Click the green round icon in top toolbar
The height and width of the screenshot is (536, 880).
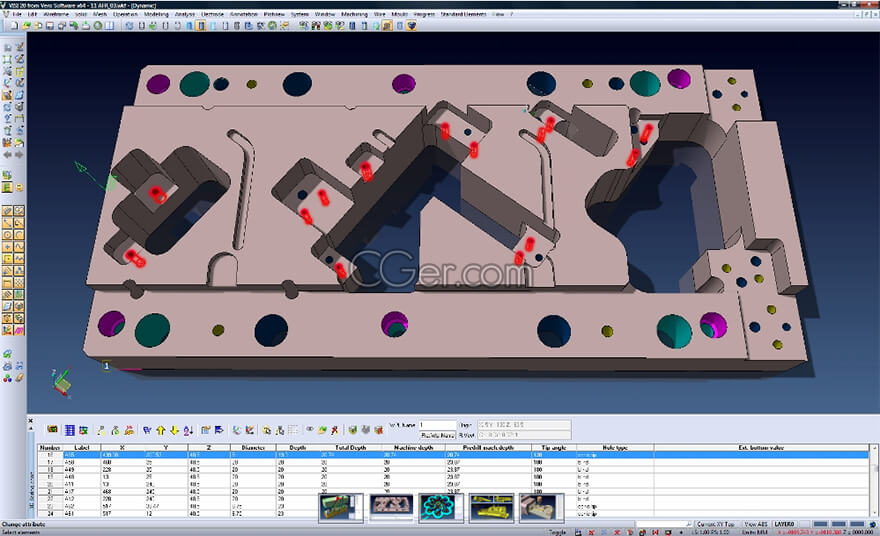point(98,25)
